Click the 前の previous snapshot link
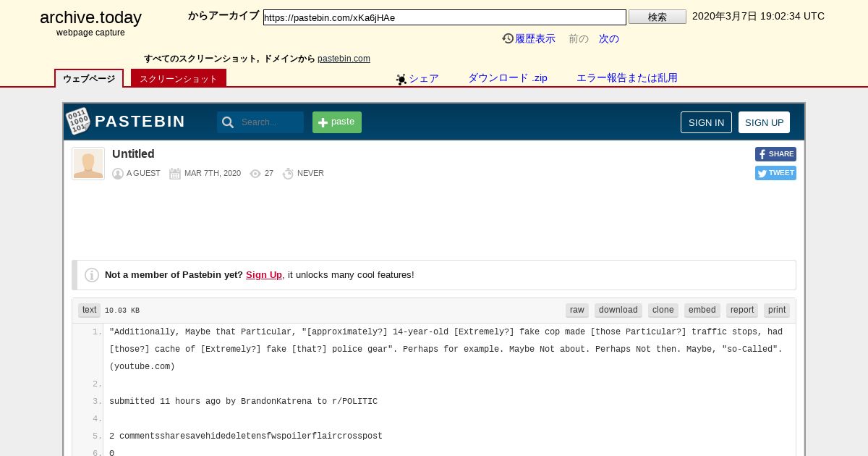 click(579, 39)
